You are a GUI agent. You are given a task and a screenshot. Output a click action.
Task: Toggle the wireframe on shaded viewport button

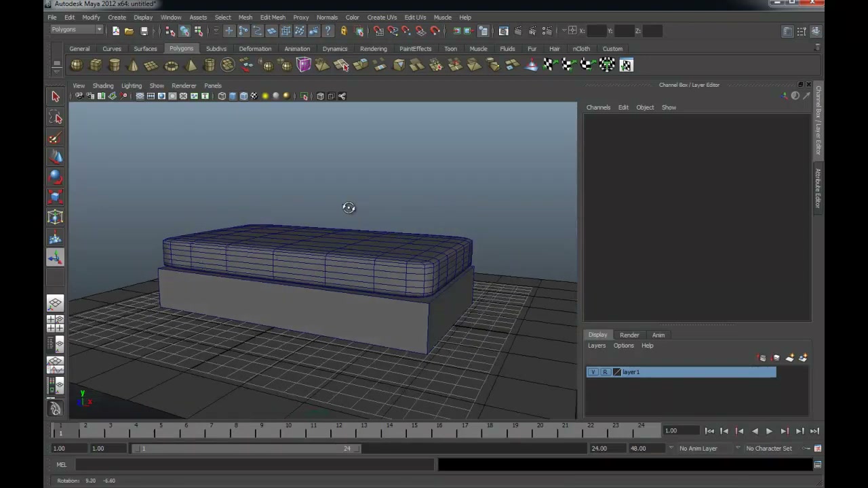pyautogui.click(x=243, y=96)
